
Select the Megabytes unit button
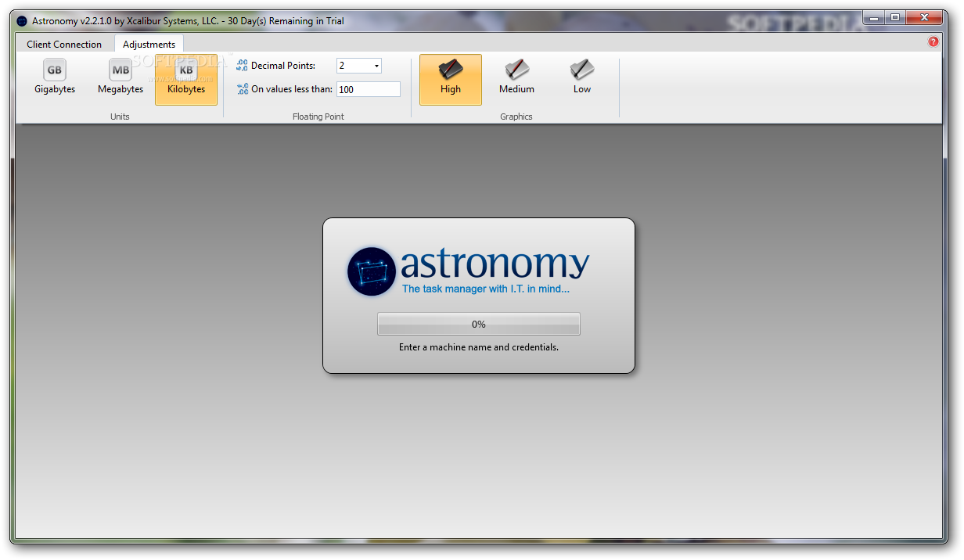[x=120, y=79]
